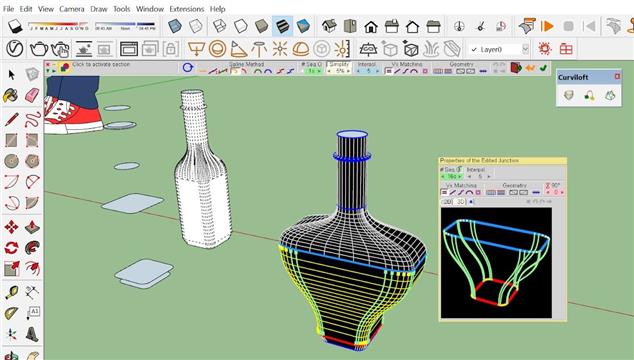
Task: Select the Push/Pull tool
Action: tap(32, 227)
